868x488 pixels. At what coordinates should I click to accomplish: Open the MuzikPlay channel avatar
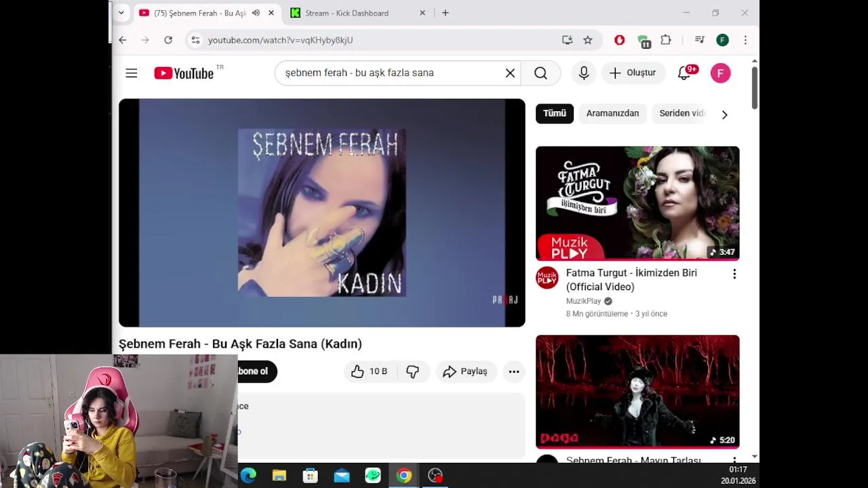click(547, 278)
